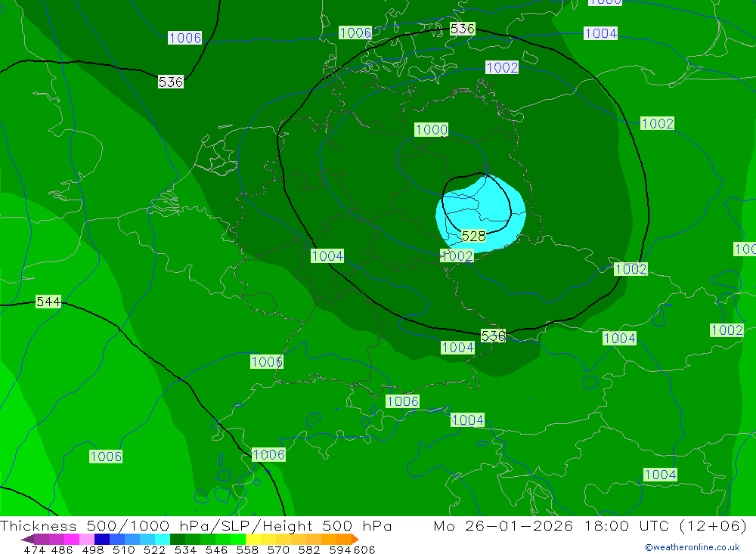Click the legend value '498'
This screenshot has height=554, width=756.
[92, 549]
